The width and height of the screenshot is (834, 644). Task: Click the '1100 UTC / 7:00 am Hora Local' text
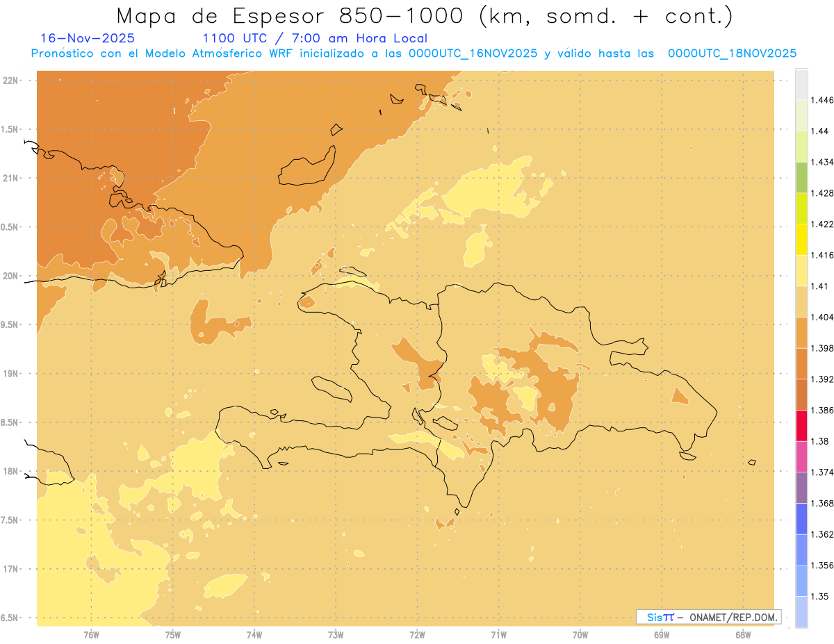[315, 39]
